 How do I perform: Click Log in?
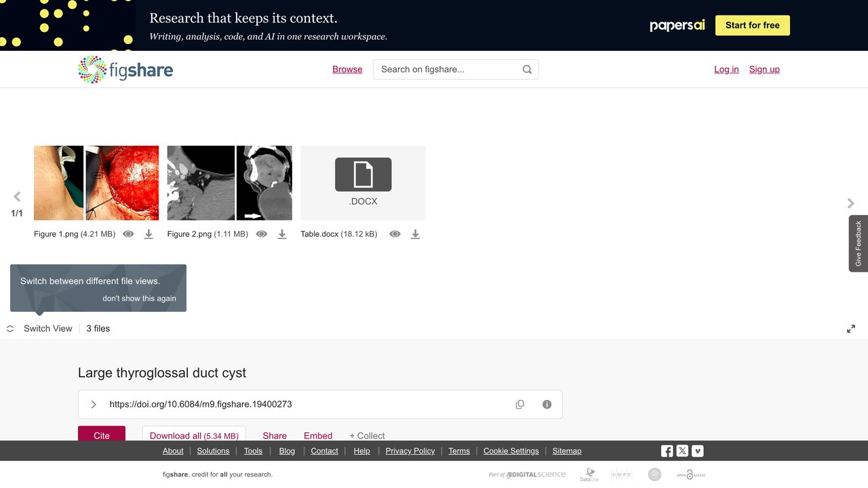point(726,69)
